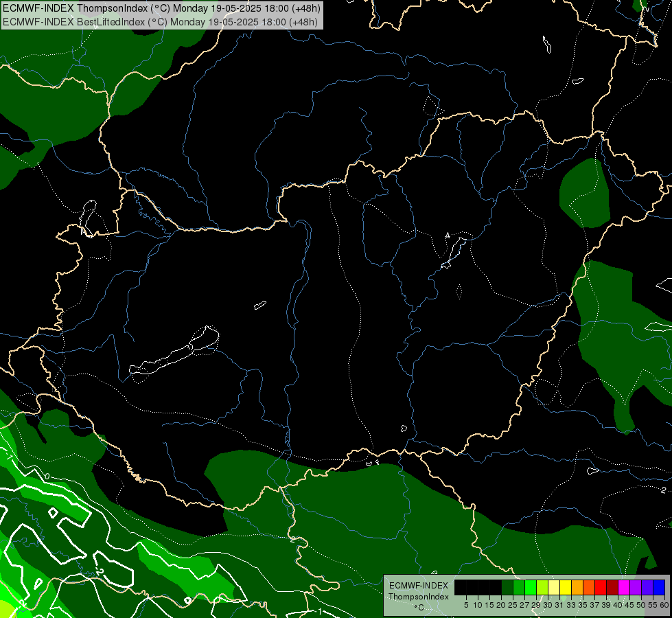Image resolution: width=672 pixels, height=618 pixels.
Task: Click the pale yellow 30–31 legend swatch
Action: point(554,586)
